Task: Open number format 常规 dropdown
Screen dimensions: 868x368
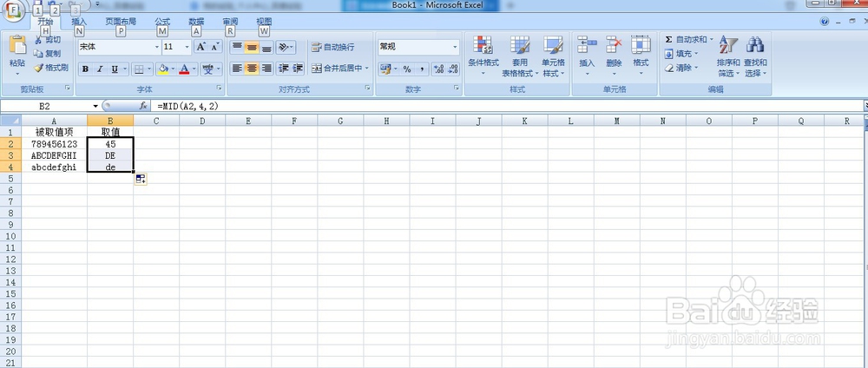Action: click(456, 47)
